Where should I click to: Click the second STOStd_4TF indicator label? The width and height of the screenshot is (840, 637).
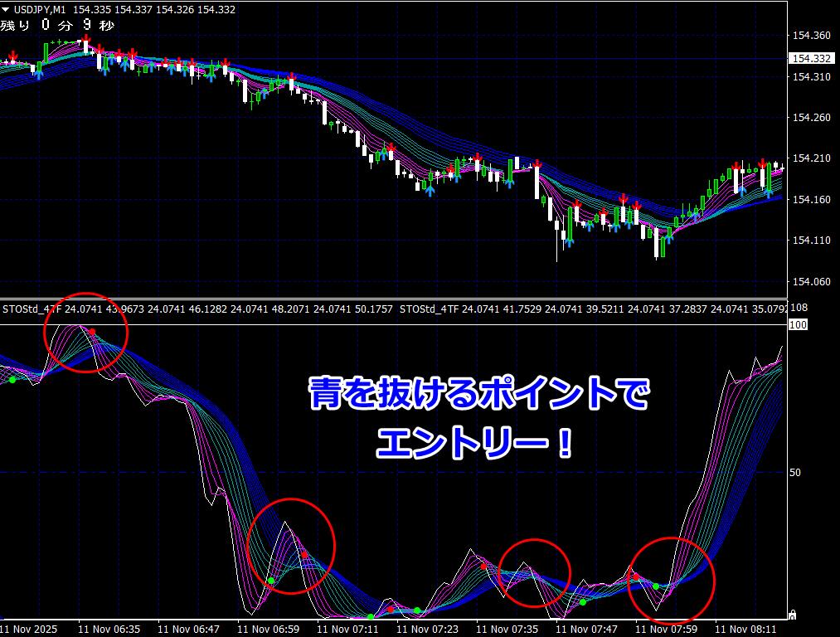tap(429, 309)
